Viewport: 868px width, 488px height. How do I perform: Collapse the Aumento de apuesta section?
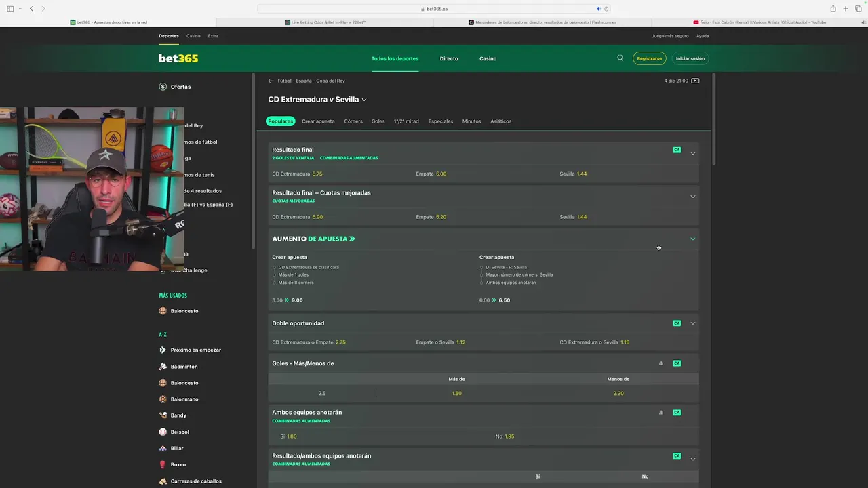pyautogui.click(x=692, y=239)
